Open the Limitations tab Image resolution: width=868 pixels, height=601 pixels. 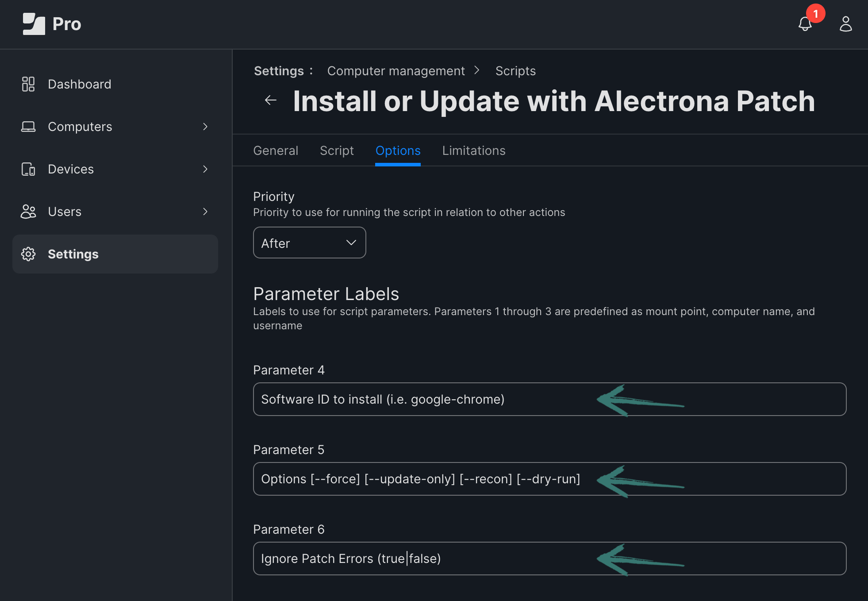point(473,150)
